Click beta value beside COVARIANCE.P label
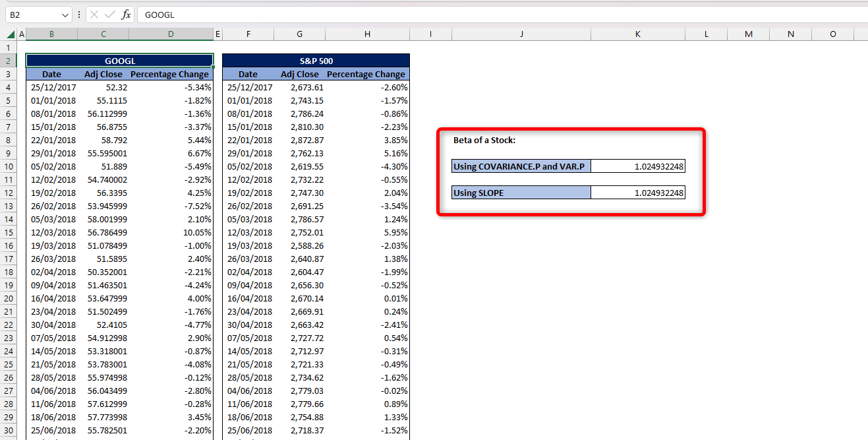The height and width of the screenshot is (440, 868). pos(638,166)
